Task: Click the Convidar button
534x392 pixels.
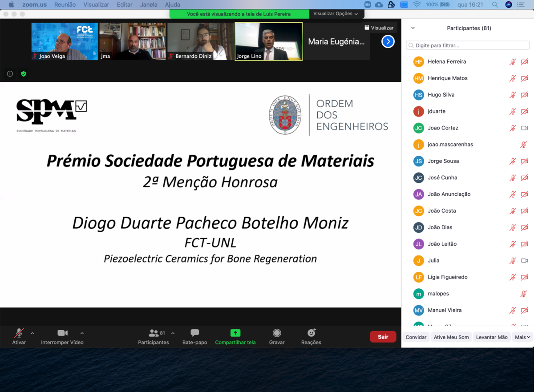Action: (416, 337)
